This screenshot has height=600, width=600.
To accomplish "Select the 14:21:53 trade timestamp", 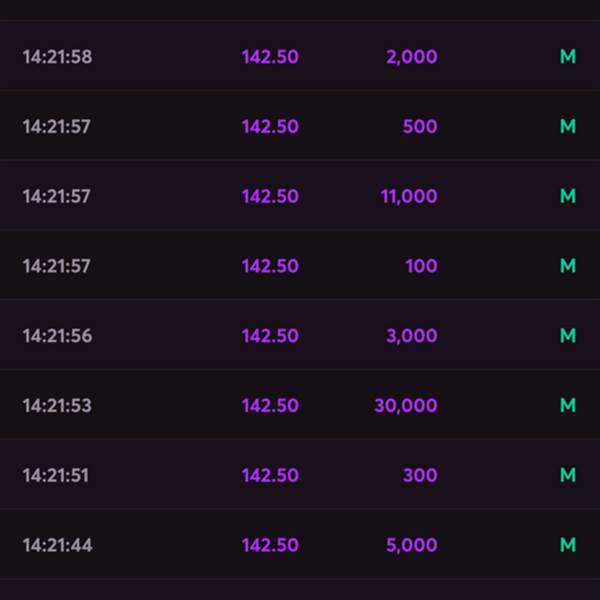I will (57, 406).
